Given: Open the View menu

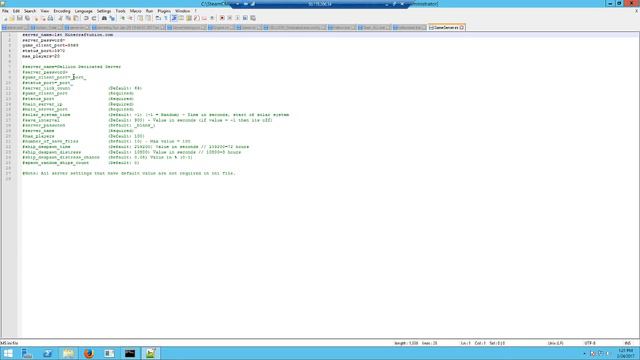Looking at the screenshot, I should (44, 11).
